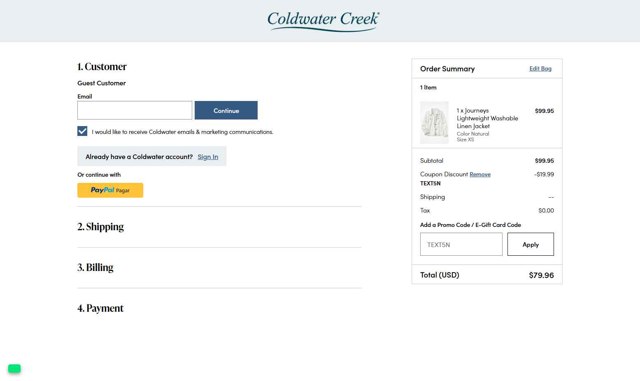This screenshot has width=640, height=381.
Task: Click the TEXT5N applied coupon code label
Action: pos(430,183)
